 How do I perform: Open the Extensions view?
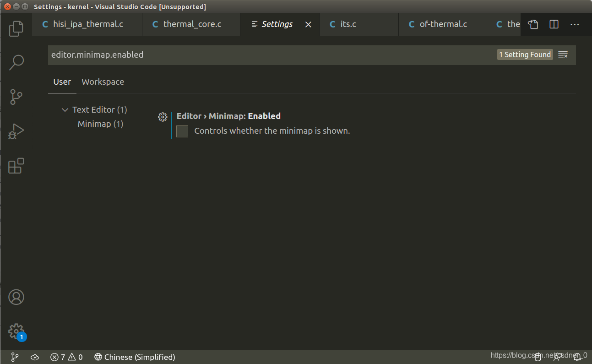[16, 166]
